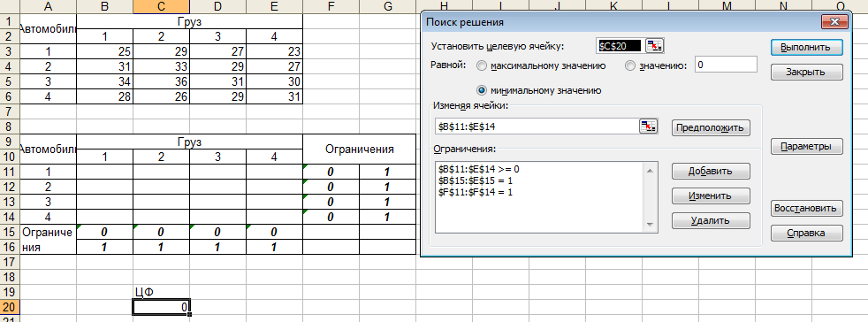The image size is (868, 322).
Task: Select column A header
Action: (x=48, y=6)
